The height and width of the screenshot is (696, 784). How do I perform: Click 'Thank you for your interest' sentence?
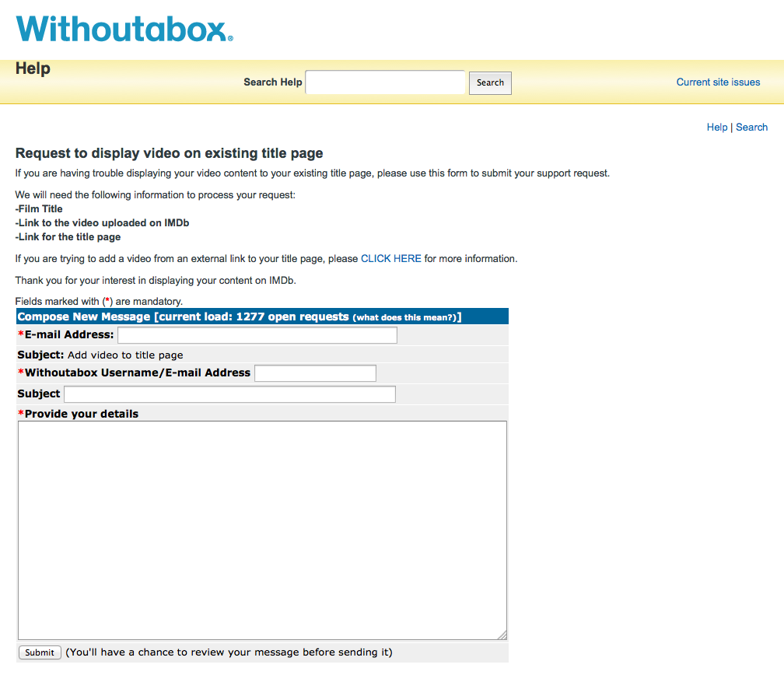point(156,281)
